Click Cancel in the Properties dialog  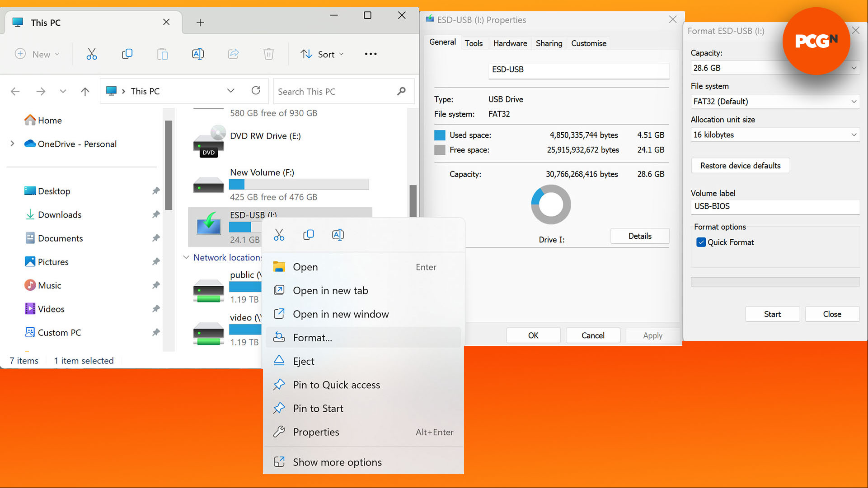point(593,335)
